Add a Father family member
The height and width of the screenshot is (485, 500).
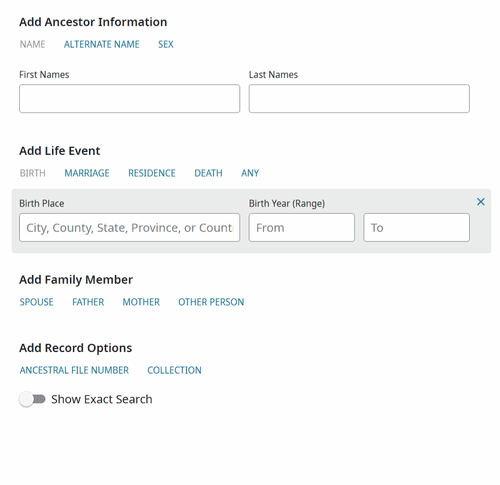coord(88,302)
